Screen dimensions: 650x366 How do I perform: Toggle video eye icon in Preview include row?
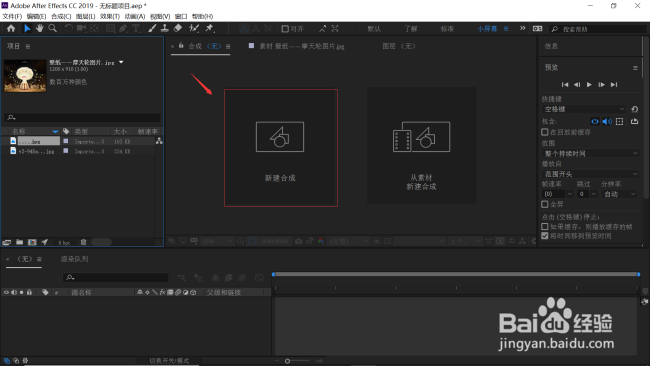point(595,121)
